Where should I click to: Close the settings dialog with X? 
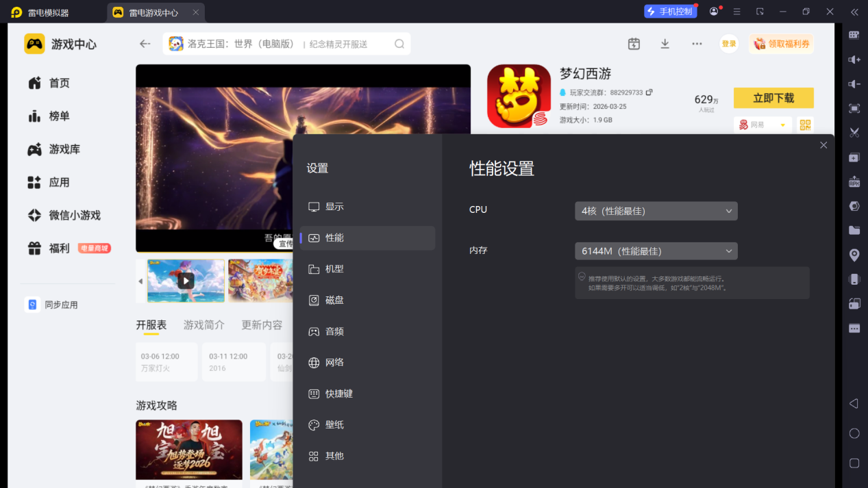coord(823,145)
